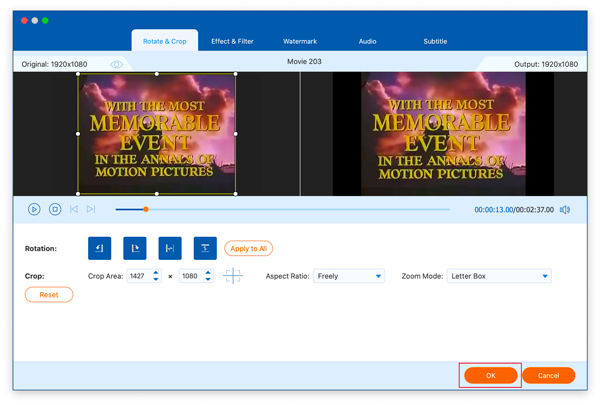Click the Apply to All button
The height and width of the screenshot is (405, 600).
click(x=249, y=248)
